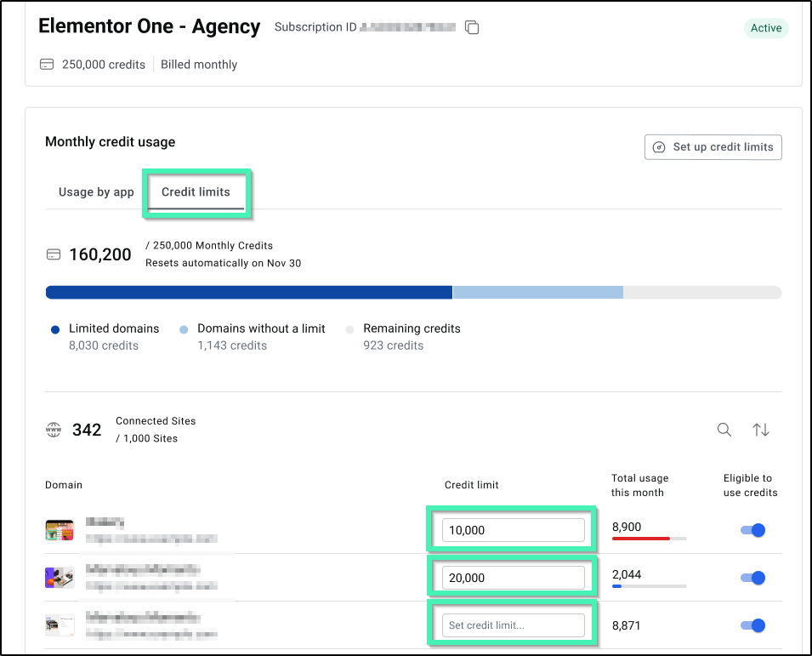The height and width of the screenshot is (656, 812).
Task: Click the empty Set credit limit field
Action: 514,625
